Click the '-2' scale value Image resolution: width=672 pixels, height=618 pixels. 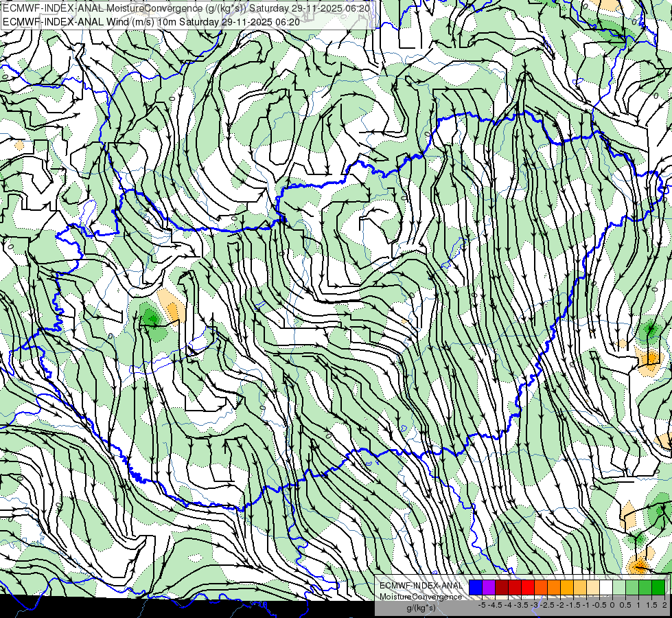pyautogui.click(x=560, y=605)
